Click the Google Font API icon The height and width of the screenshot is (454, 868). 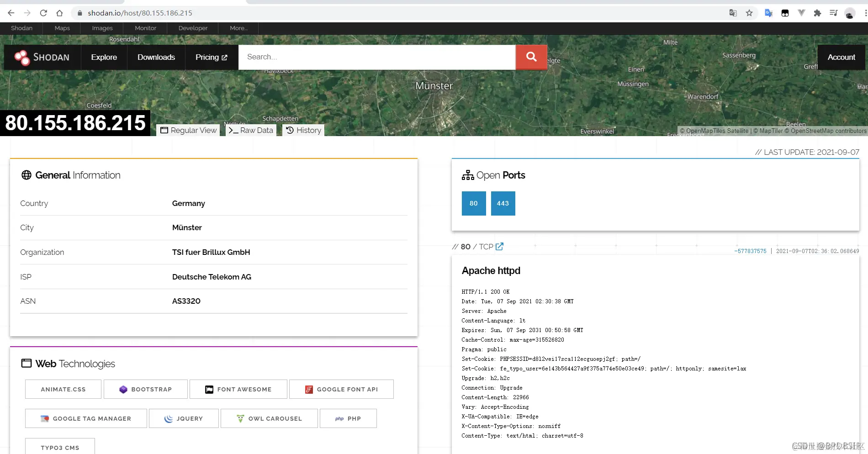click(x=309, y=389)
